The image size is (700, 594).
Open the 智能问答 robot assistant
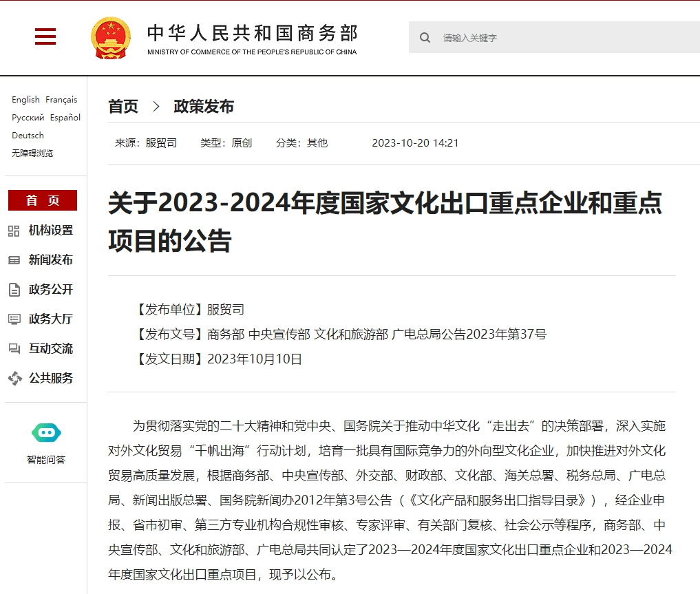pos(46,432)
